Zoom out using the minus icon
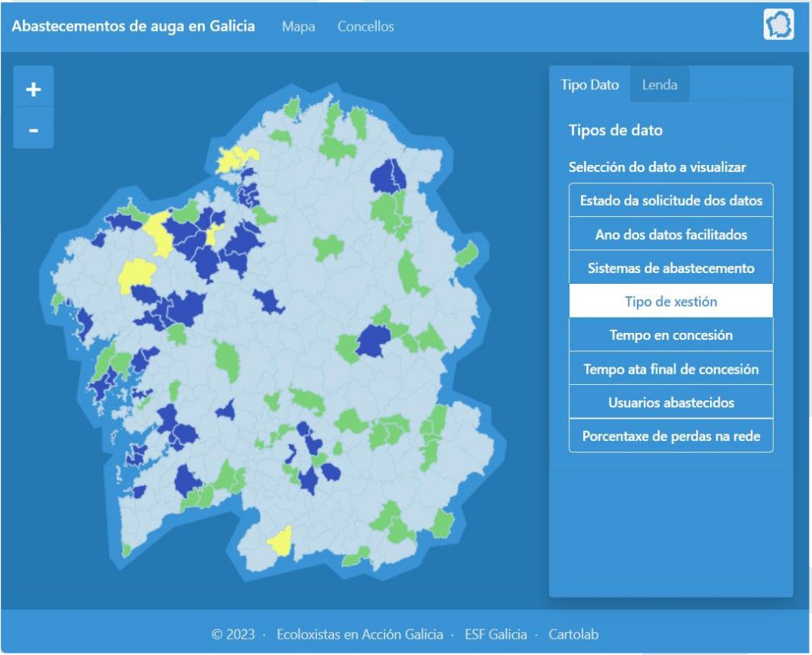This screenshot has width=812, height=655. coord(32,129)
